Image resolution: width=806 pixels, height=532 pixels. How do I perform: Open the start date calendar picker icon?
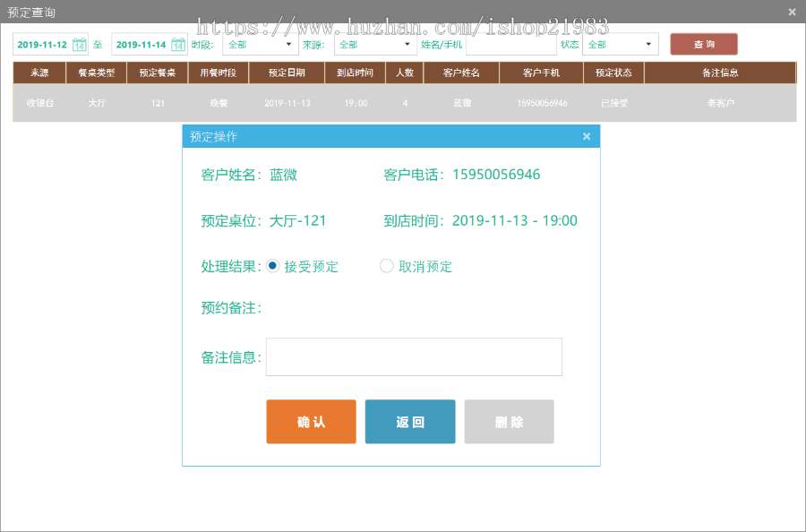click(79, 45)
